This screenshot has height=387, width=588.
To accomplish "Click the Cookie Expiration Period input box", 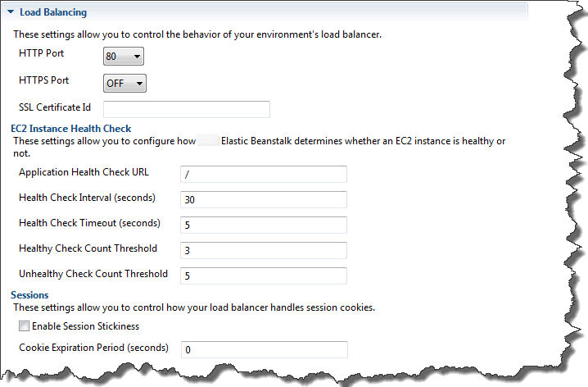I will (264, 349).
